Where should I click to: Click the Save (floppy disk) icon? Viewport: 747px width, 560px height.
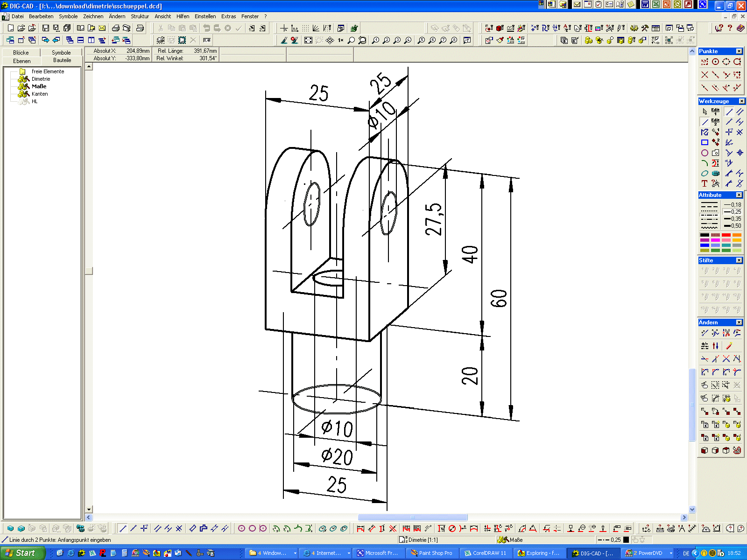click(x=45, y=28)
